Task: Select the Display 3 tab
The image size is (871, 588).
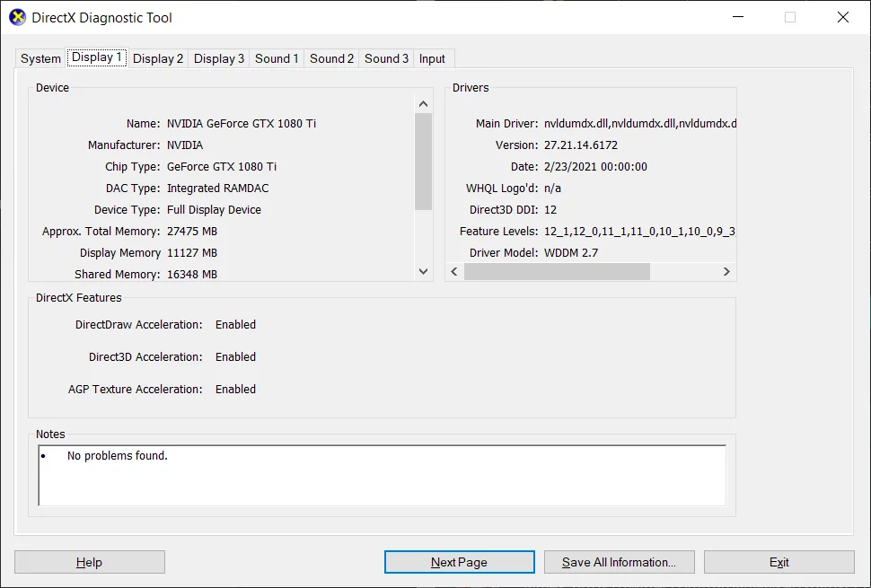Action: 219,59
